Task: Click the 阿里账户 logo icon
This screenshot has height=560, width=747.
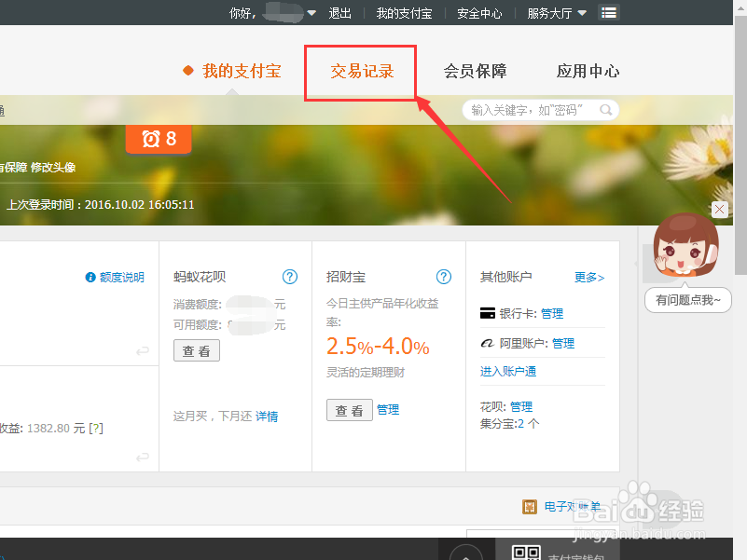Action: [x=488, y=343]
